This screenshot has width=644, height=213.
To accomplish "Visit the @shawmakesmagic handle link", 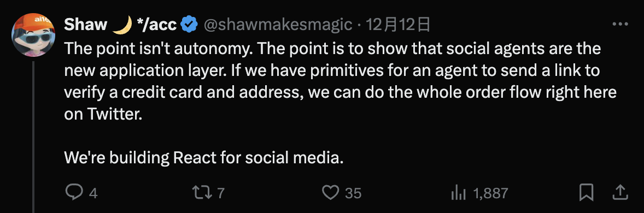I will click(278, 25).
